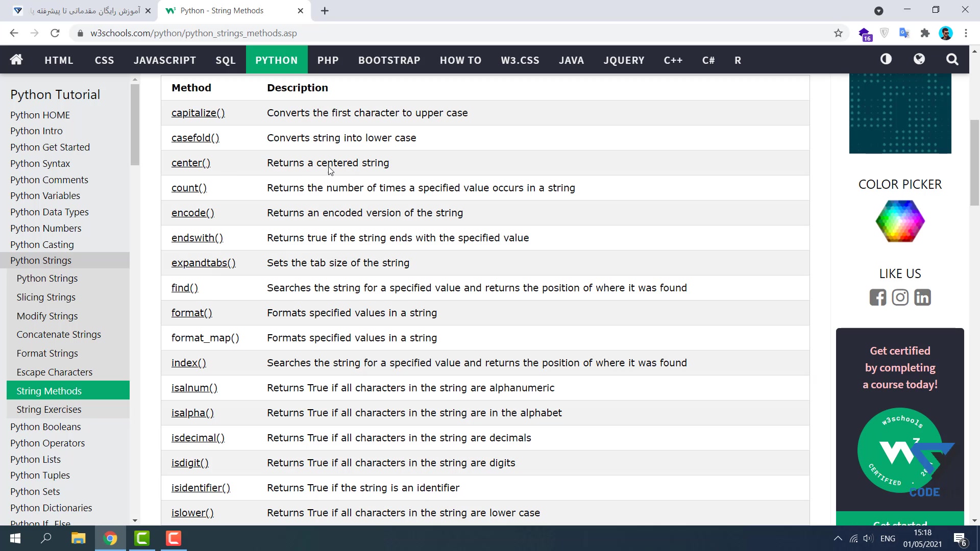Open the translate globe icon in navbar
Viewport: 980px width, 551px height.
tap(919, 60)
